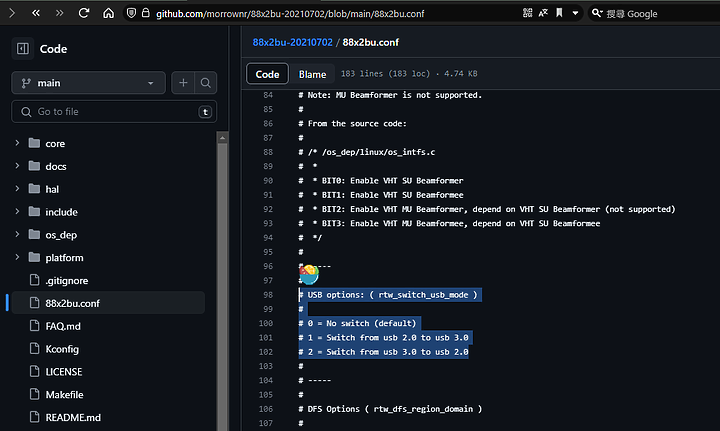
Task: Open the Makefile file
Action: 64,395
